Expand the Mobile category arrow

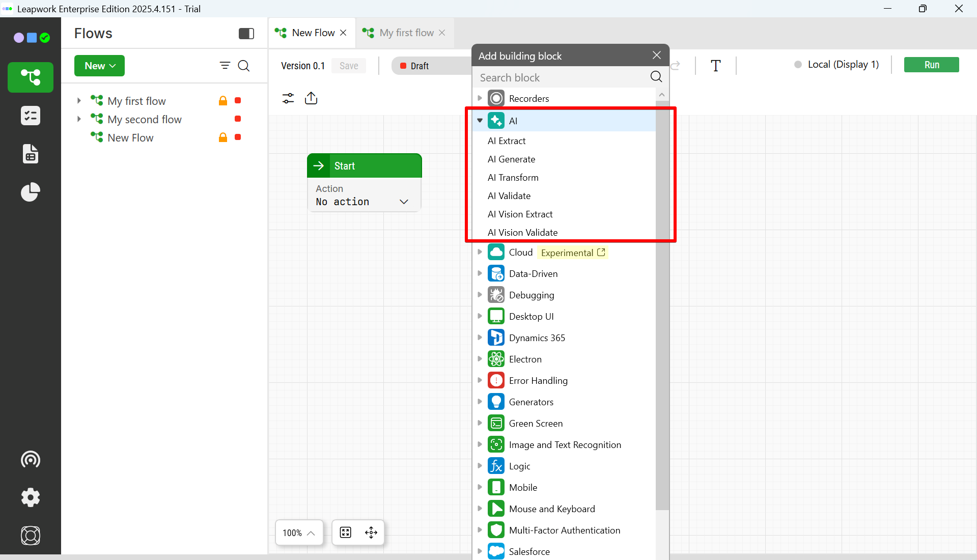(x=480, y=487)
